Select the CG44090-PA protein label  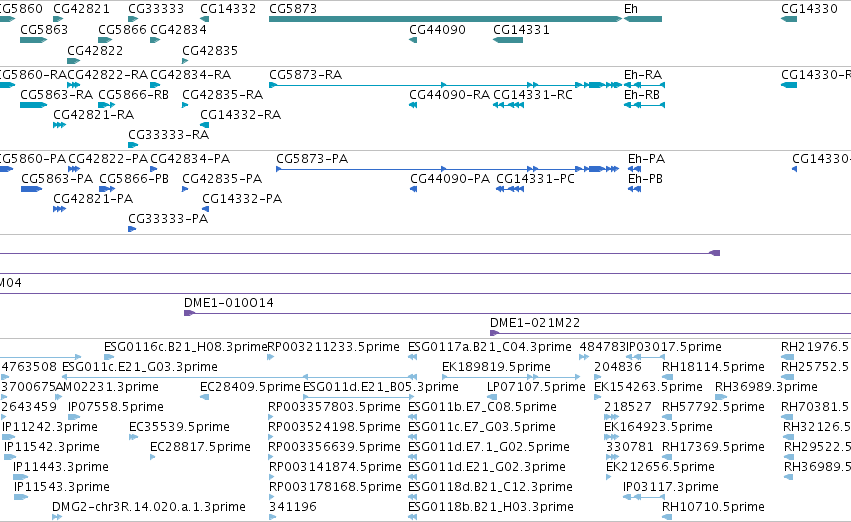450,179
